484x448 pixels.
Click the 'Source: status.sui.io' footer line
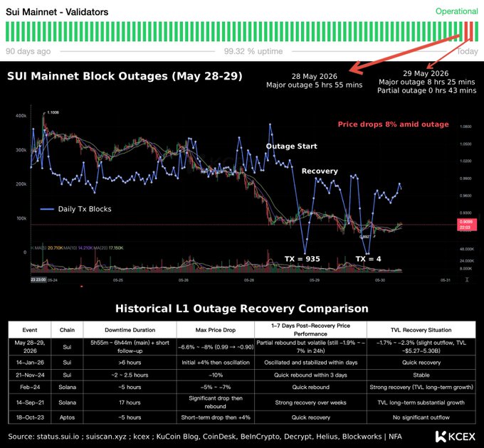[x=205, y=437]
